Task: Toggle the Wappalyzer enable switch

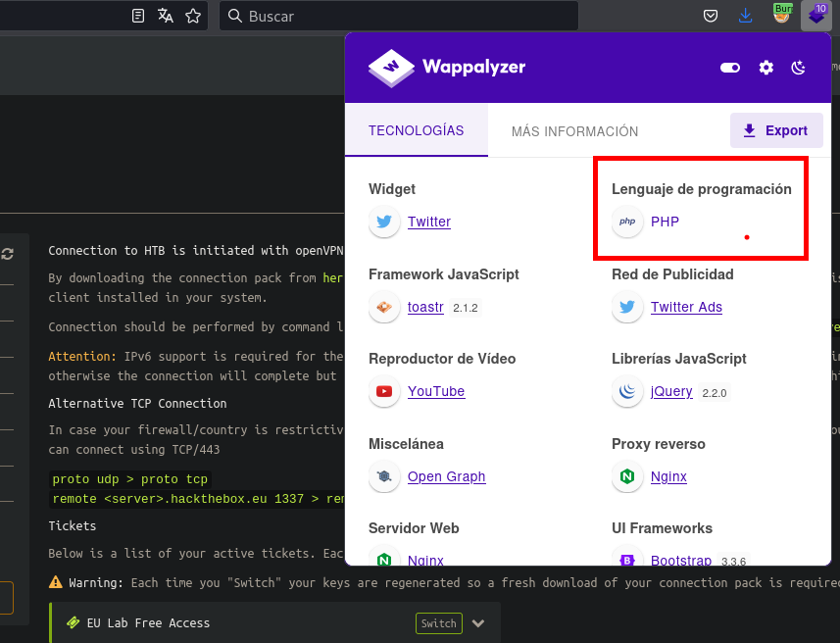Action: (x=730, y=68)
